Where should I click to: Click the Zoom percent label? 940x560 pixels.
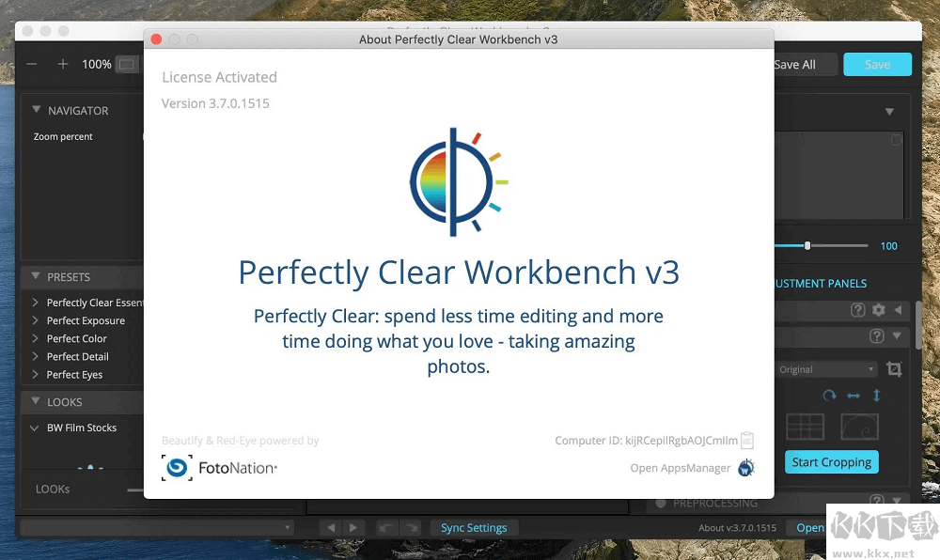coord(63,136)
